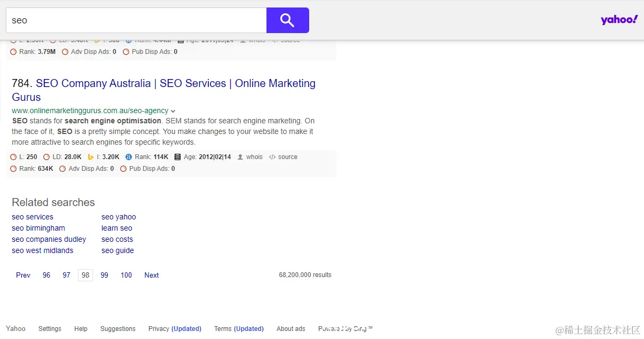The width and height of the screenshot is (644, 339).
Task: Open www.onlinemarketinggurus.com.au/seo-agency URL
Action: click(90, 111)
